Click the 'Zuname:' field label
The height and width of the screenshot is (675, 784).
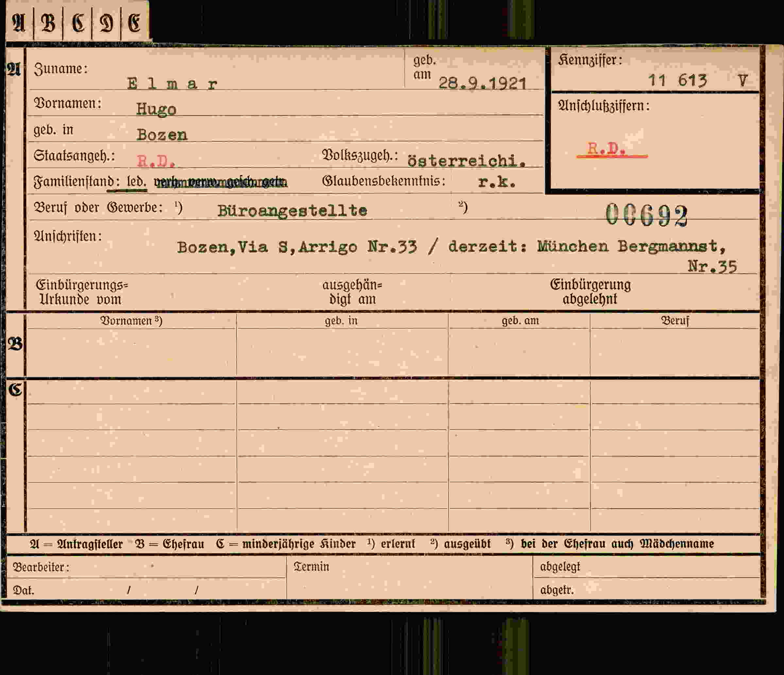point(60,69)
